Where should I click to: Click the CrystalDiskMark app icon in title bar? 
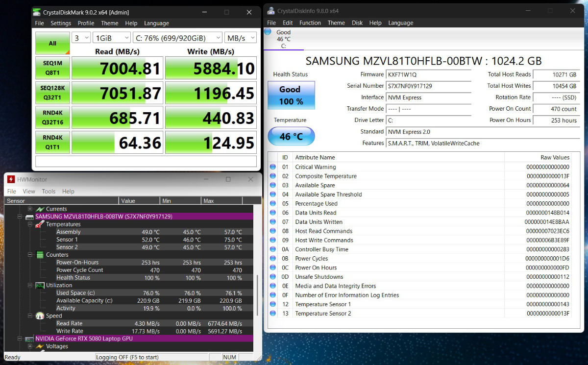[x=37, y=12]
